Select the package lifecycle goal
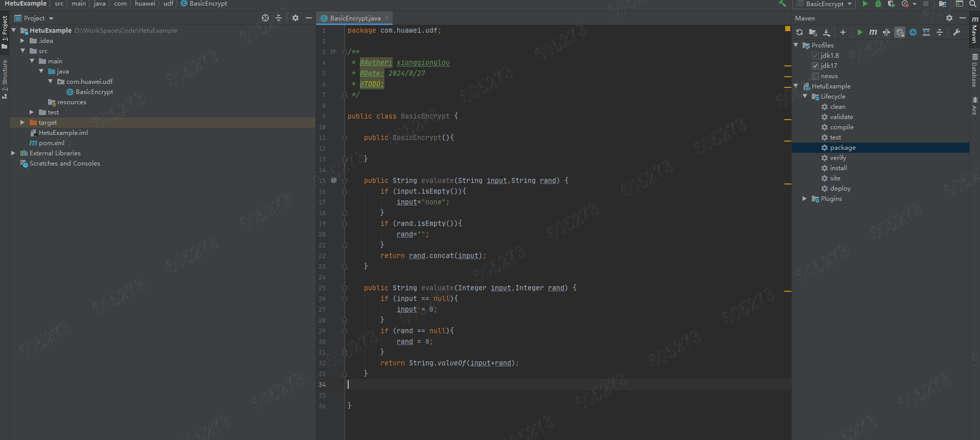This screenshot has height=440, width=980. 842,148
